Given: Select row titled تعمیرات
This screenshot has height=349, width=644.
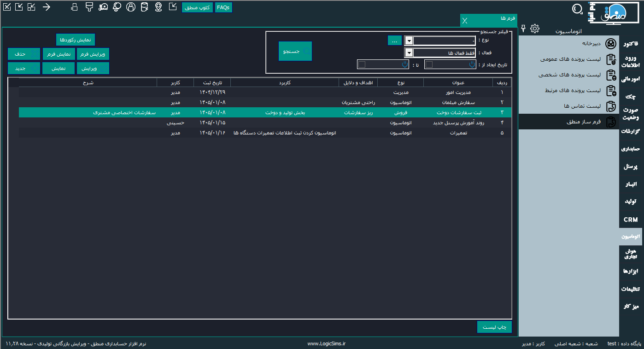Looking at the screenshot, I should [x=265, y=133].
